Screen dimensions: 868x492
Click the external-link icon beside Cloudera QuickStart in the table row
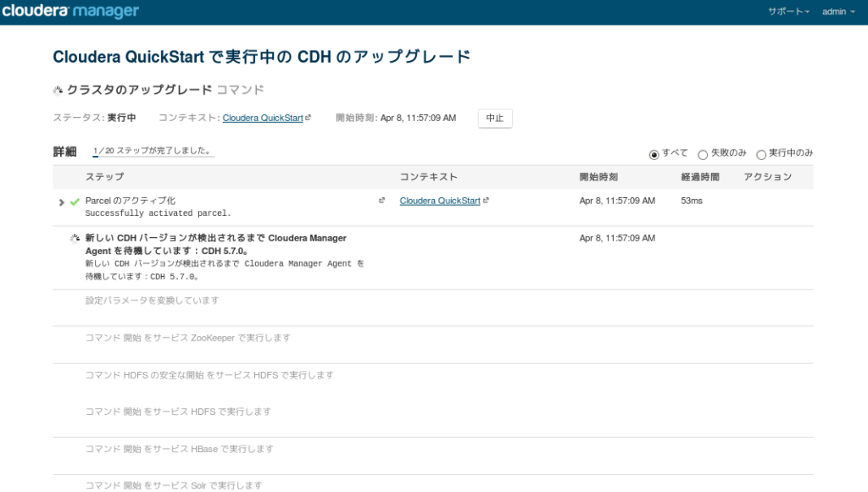(486, 200)
